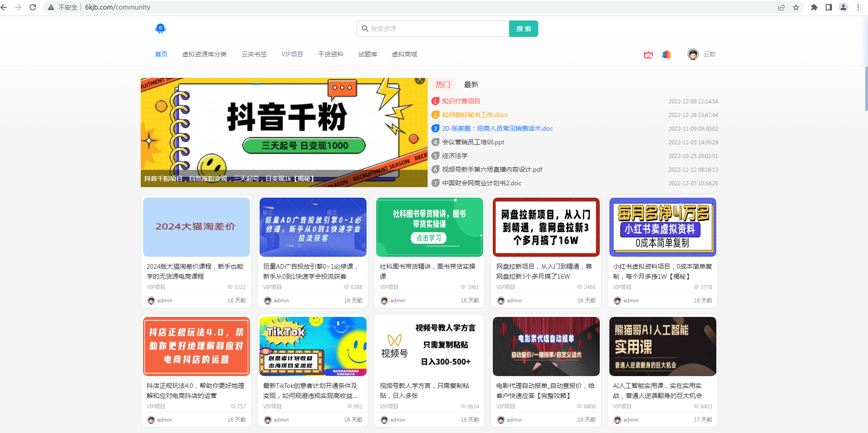868x433 pixels.
Task: Open the 干货资料 navigation item
Action: pyautogui.click(x=331, y=54)
